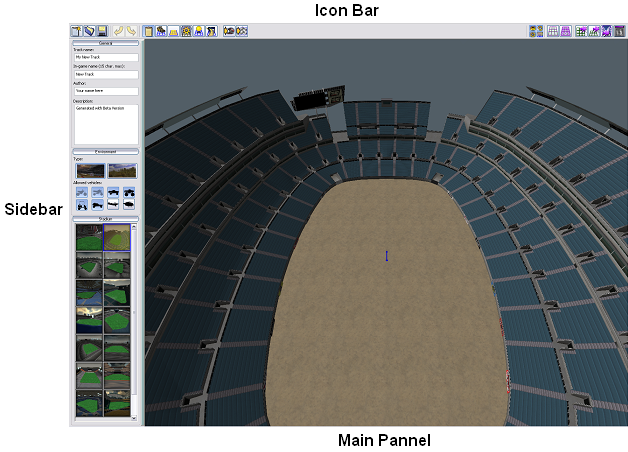628x452 pixels.
Task: Toggle the helicopter allowed vehicle
Action: click(x=129, y=205)
